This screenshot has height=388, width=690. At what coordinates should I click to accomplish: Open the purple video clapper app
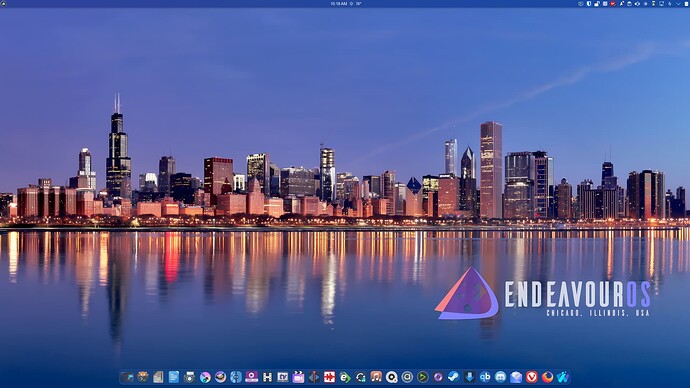tap(298, 377)
